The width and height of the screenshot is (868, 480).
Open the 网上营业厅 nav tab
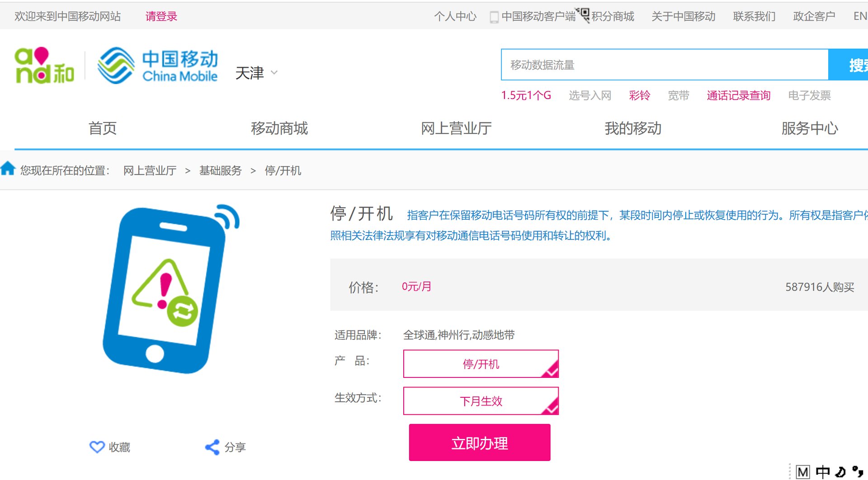click(456, 128)
